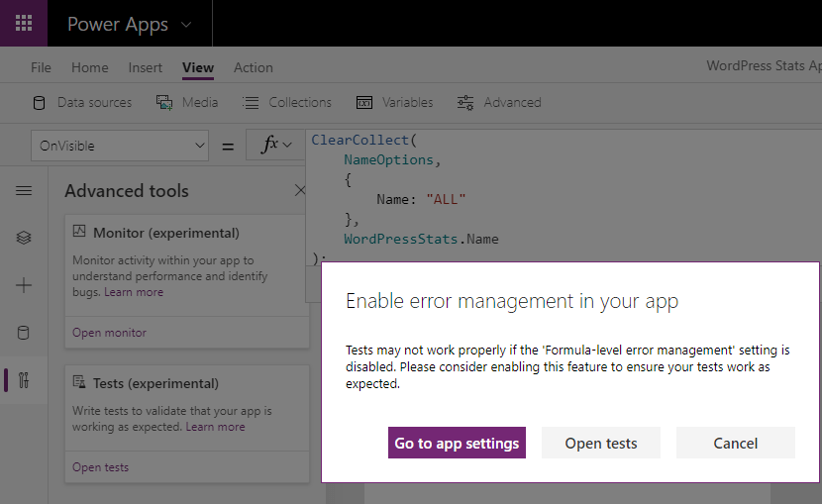
Task: Expand the Power Apps title dropdown chevron
Action: pyautogui.click(x=186, y=25)
